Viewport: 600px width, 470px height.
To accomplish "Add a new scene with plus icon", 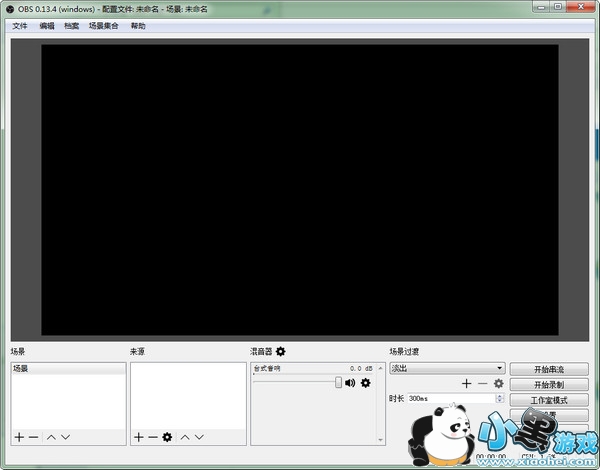I will click(x=19, y=437).
